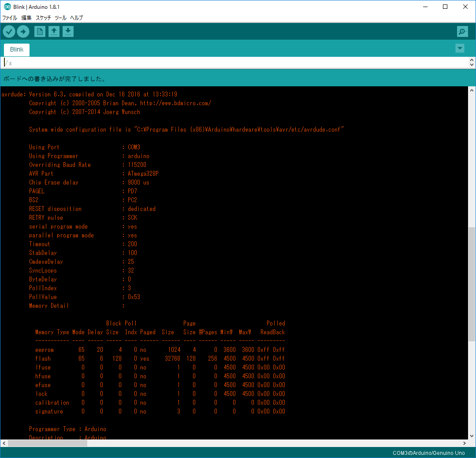Click the Copyright Joerg Wunsch line
The width and height of the screenshot is (476, 458).
(x=85, y=112)
